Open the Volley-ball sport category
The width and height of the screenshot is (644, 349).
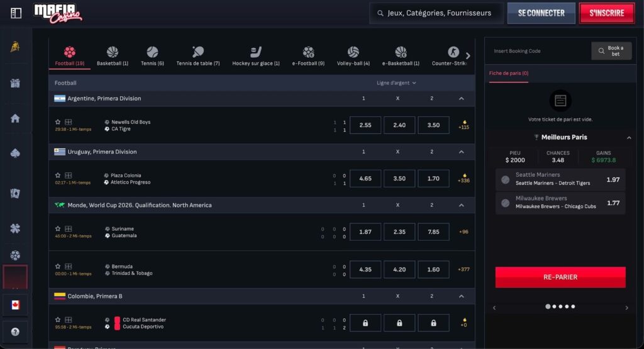[x=353, y=52]
